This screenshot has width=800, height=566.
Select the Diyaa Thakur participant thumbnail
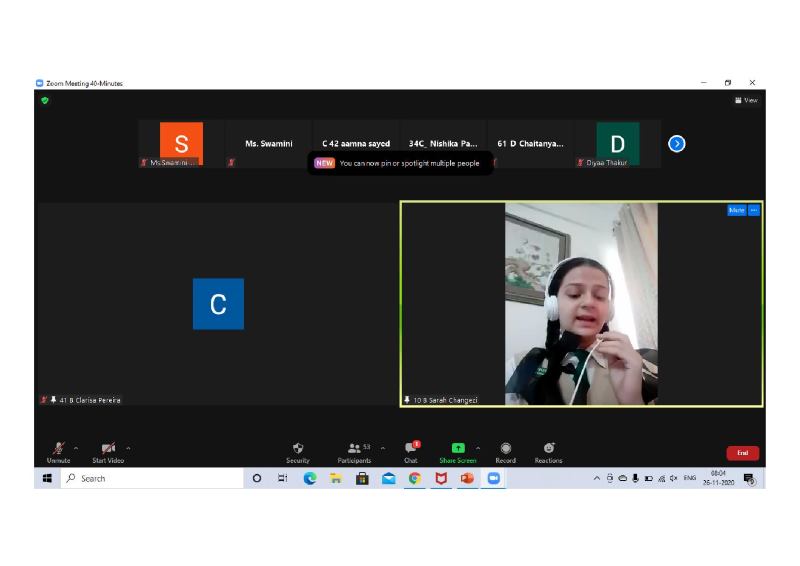(x=617, y=144)
